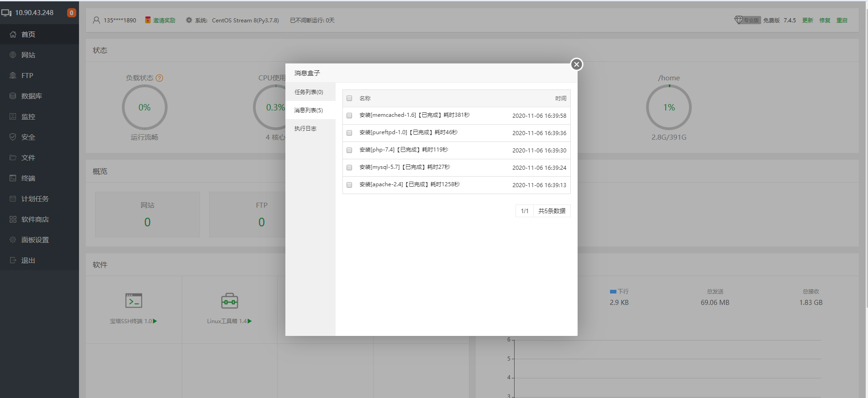
Task: Click the 共5条数据 total count
Action: [552, 211]
